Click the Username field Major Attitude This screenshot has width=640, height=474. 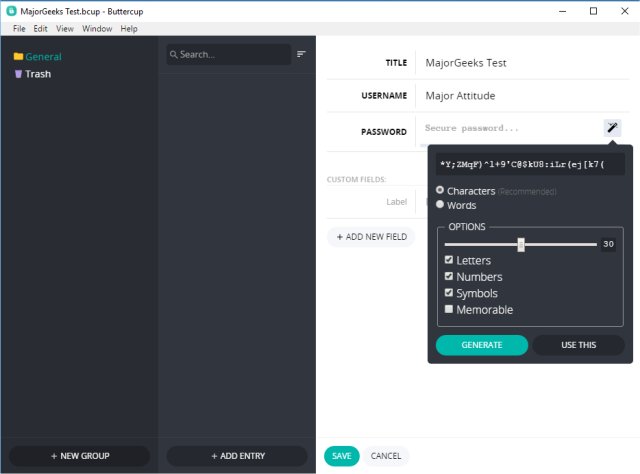tap(522, 96)
